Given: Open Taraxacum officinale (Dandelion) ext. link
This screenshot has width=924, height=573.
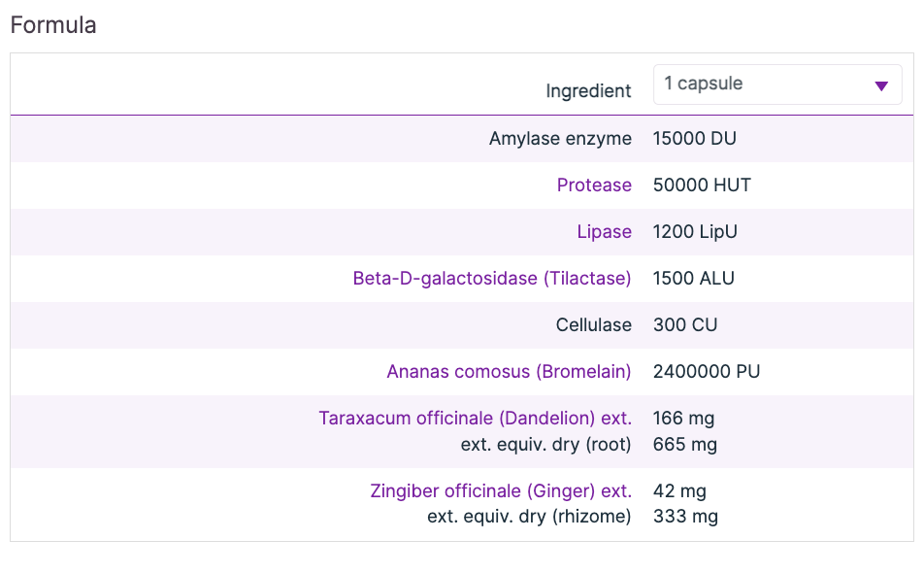Looking at the screenshot, I should (475, 419).
